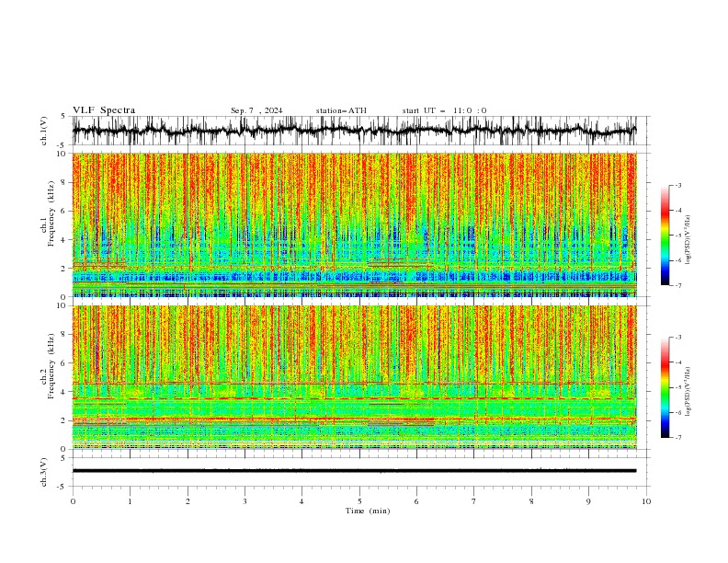This screenshot has height=563, width=728.
Task: Click the ch.1 voltage waveform trace
Action: coord(354,131)
